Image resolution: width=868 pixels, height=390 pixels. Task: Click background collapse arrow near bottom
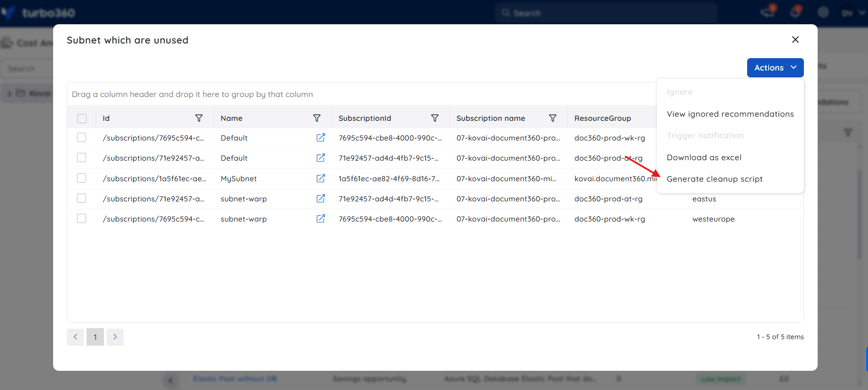(170, 380)
